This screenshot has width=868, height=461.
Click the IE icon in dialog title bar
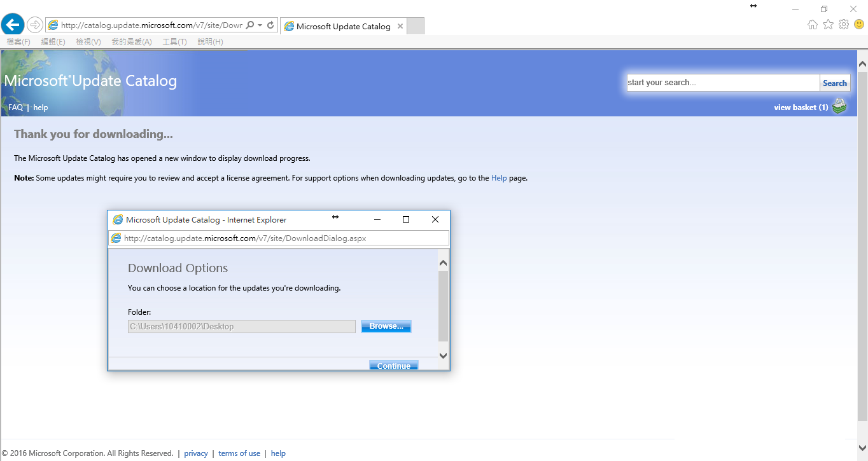118,219
